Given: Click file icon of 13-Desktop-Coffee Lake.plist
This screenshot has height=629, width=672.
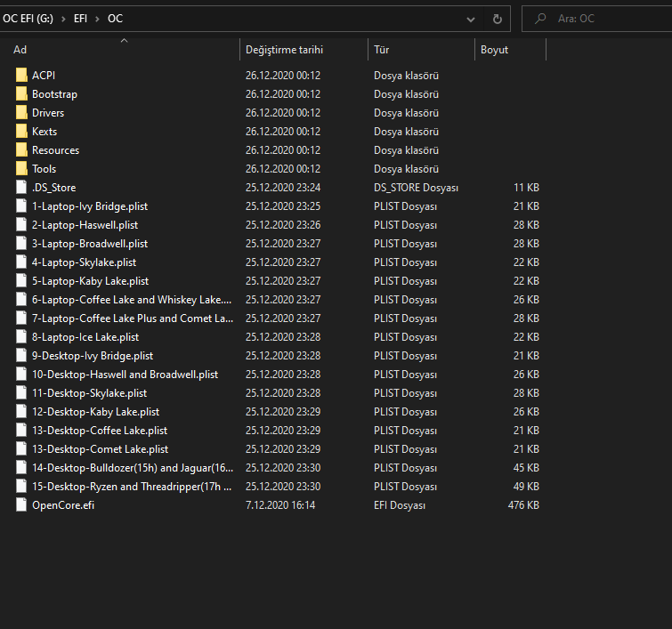Looking at the screenshot, I should click(21, 431).
